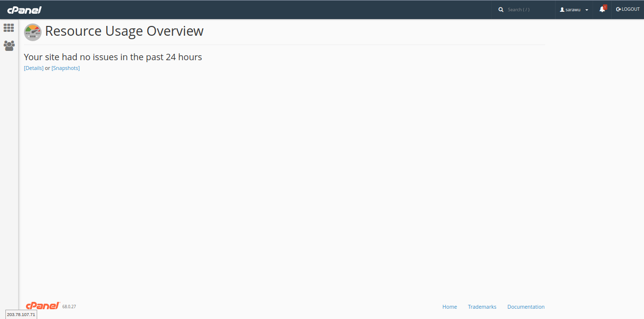Open the notifications bell
Image resolution: width=644 pixels, height=319 pixels.
coord(602,9)
